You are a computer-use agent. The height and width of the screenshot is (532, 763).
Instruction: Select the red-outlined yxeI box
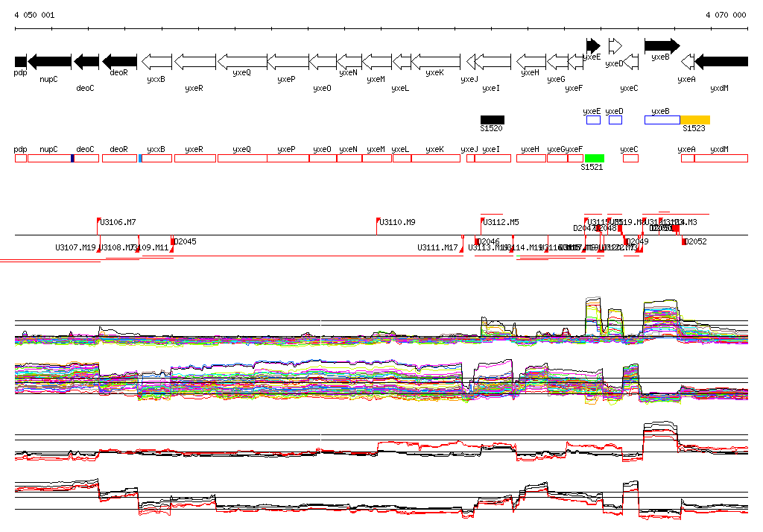(x=493, y=158)
